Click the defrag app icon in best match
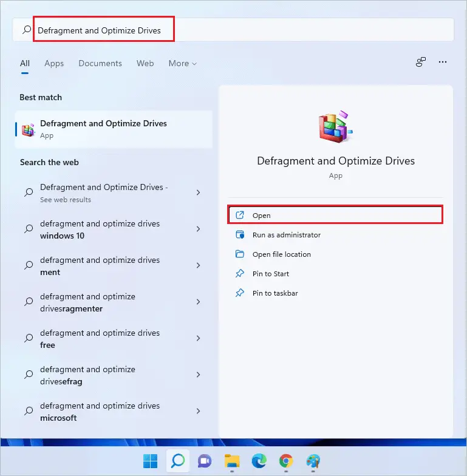 [28, 130]
